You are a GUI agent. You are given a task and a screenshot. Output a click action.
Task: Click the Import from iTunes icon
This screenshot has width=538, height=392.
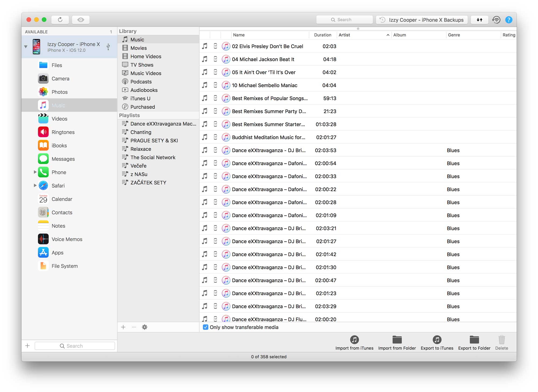[x=354, y=340]
